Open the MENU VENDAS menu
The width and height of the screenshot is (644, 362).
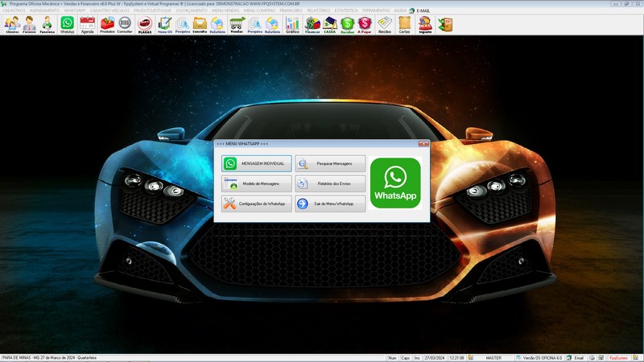pos(225,10)
